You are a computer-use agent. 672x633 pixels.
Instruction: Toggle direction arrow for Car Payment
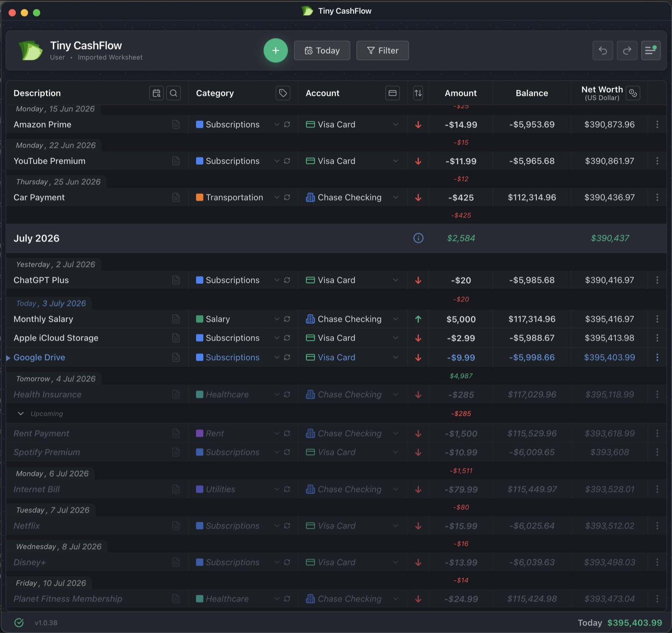pyautogui.click(x=418, y=197)
